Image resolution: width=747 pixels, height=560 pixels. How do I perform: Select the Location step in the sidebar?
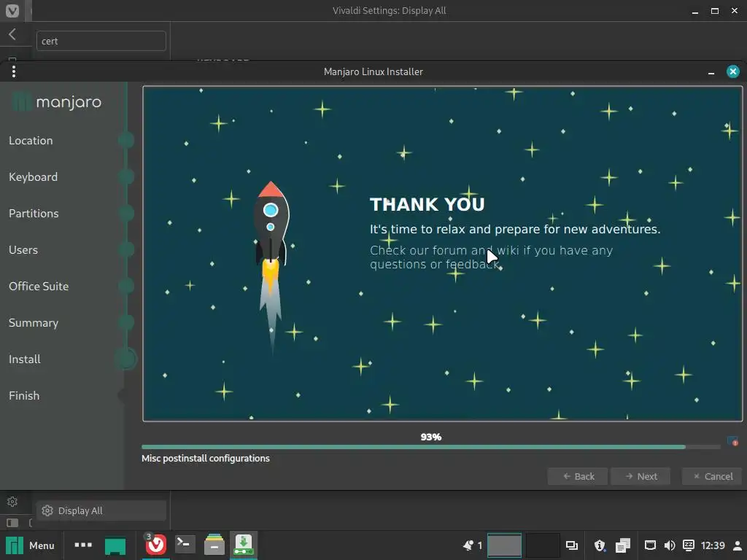(x=31, y=141)
